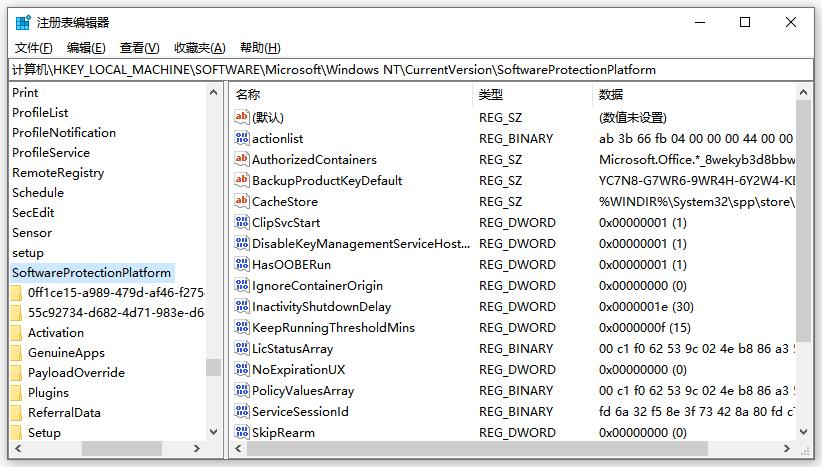
Task: Click the data value of BackupProductKeyDefault
Action: coord(697,180)
